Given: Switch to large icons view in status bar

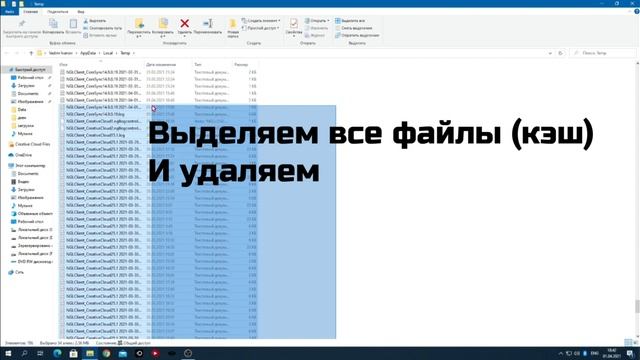Looking at the screenshot, I should coord(635,342).
